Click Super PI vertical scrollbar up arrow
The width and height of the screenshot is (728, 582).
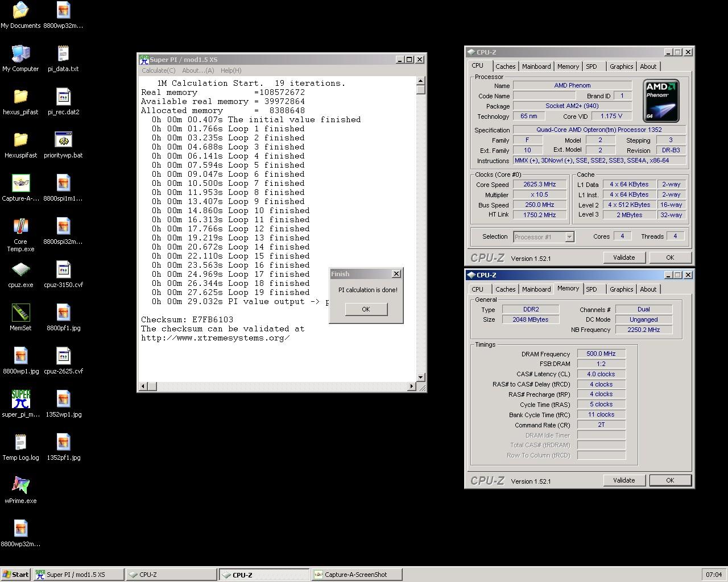(421, 81)
